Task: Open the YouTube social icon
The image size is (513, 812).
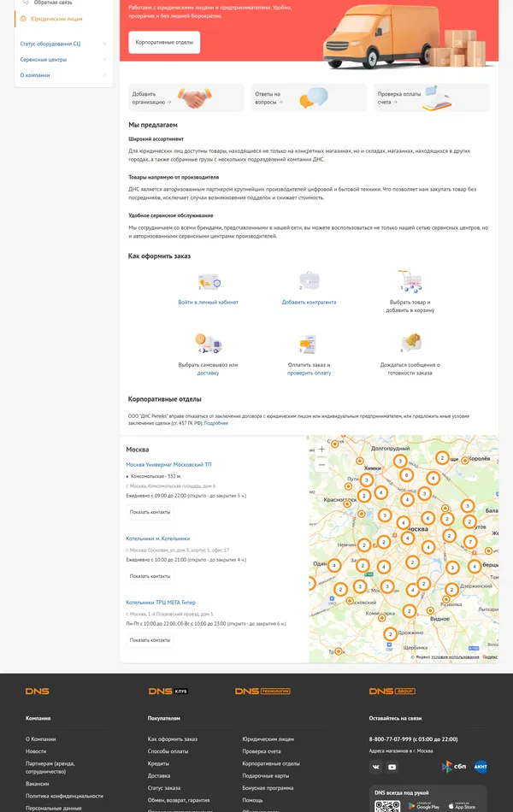Action: 392,767
